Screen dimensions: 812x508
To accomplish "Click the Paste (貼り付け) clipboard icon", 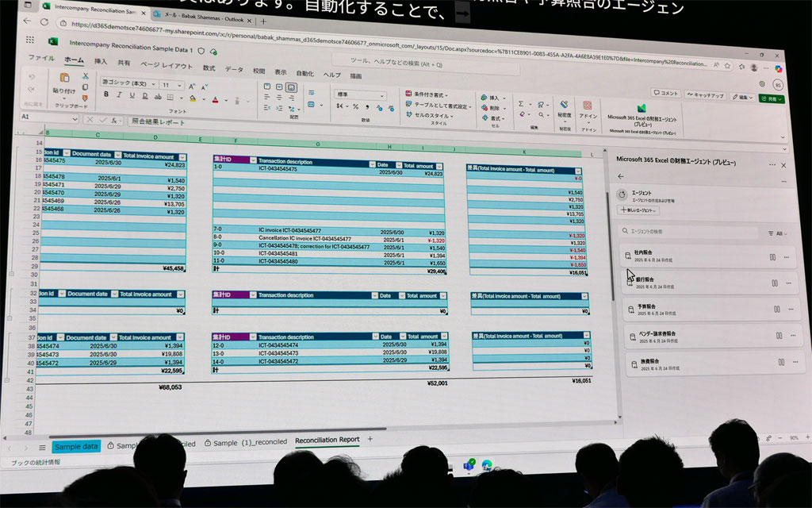I will pyautogui.click(x=65, y=78).
